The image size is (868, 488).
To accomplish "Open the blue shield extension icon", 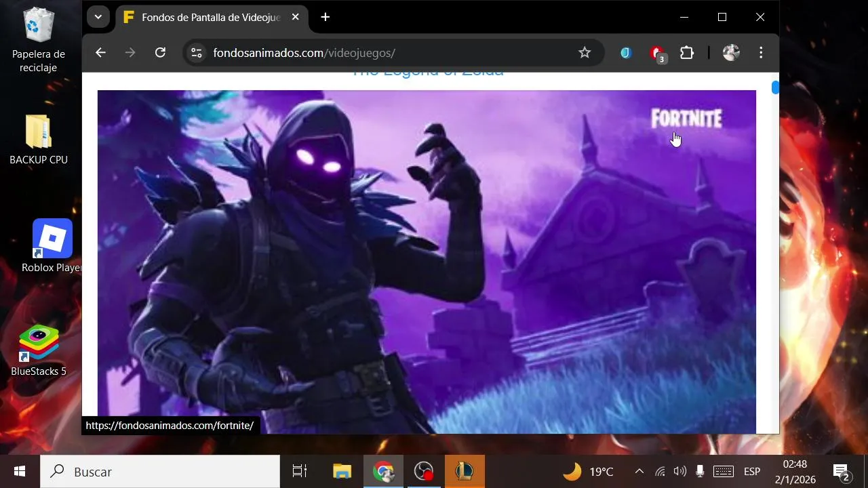I will point(626,52).
